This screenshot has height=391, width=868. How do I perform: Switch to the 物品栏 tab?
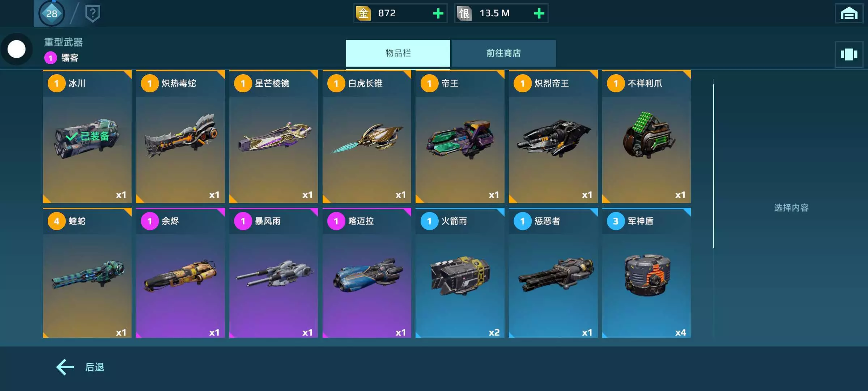point(398,53)
